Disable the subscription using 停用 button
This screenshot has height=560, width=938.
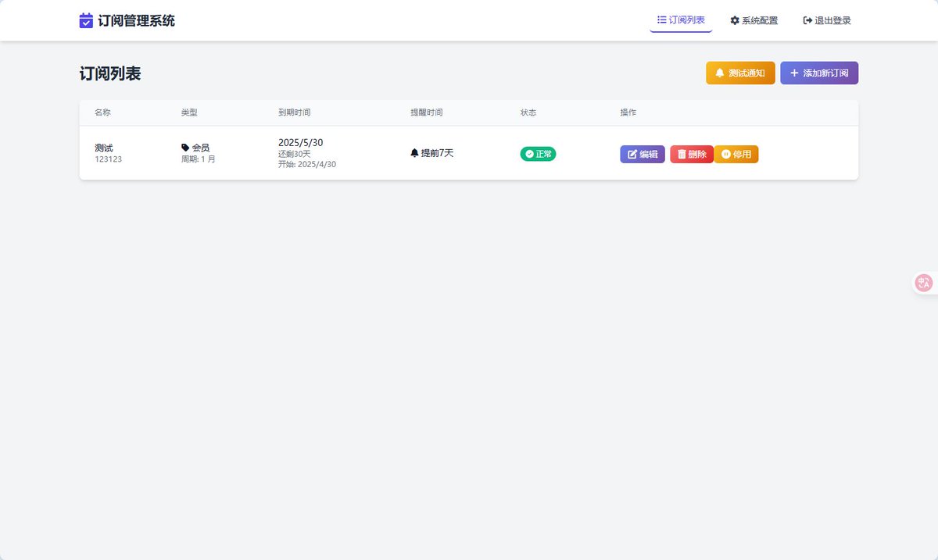click(x=736, y=153)
